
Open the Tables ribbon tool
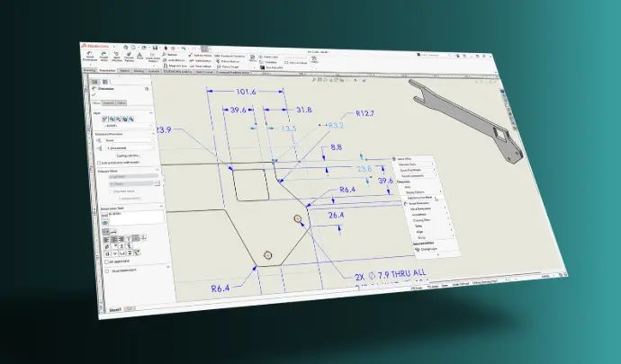click(x=314, y=59)
